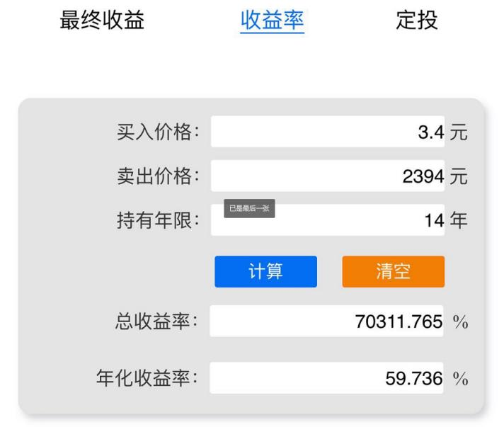Focus the 卖出价格 input showing 2394
504x427 pixels.
point(327,176)
